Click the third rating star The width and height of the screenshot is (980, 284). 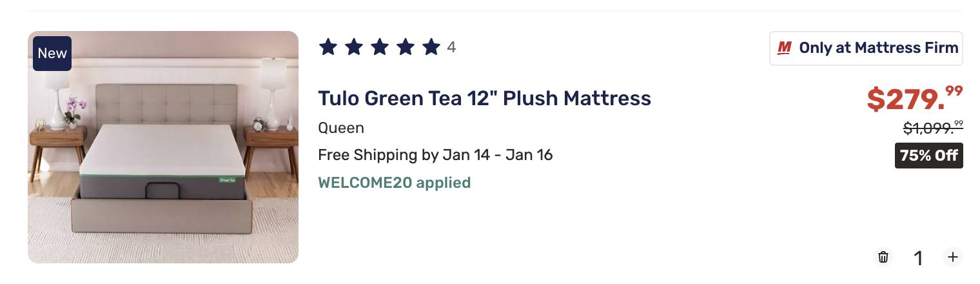380,47
